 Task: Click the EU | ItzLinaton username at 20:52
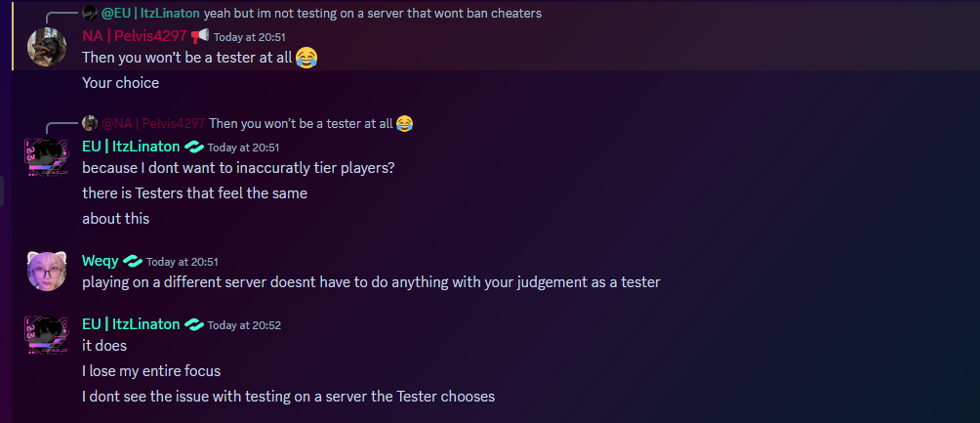tap(131, 323)
